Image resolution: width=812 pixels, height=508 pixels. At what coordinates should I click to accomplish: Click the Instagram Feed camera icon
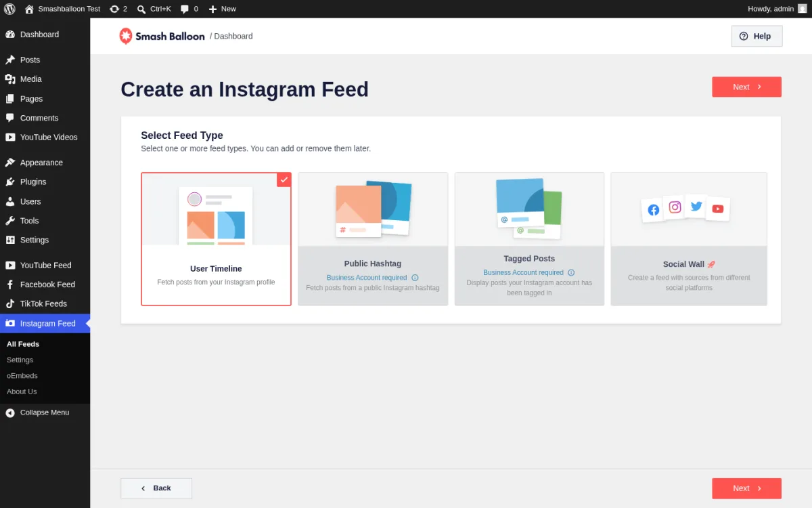tap(10, 323)
